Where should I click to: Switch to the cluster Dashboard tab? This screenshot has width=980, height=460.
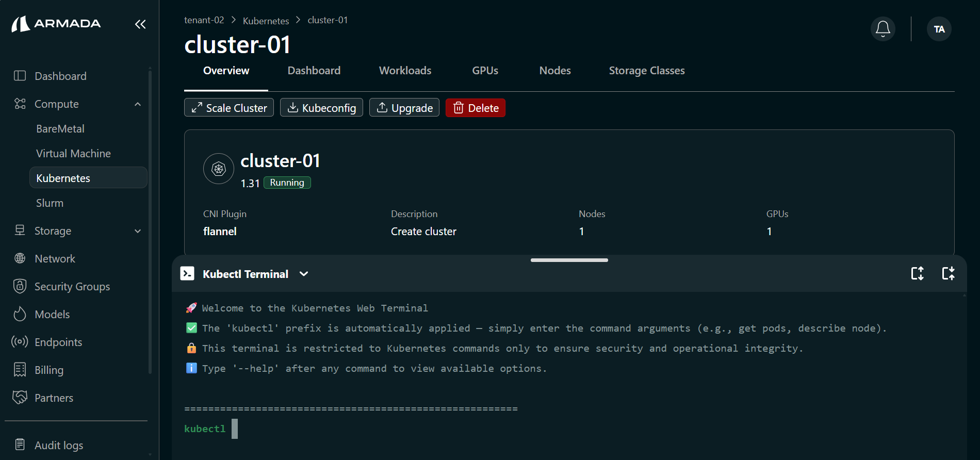pyautogui.click(x=314, y=71)
